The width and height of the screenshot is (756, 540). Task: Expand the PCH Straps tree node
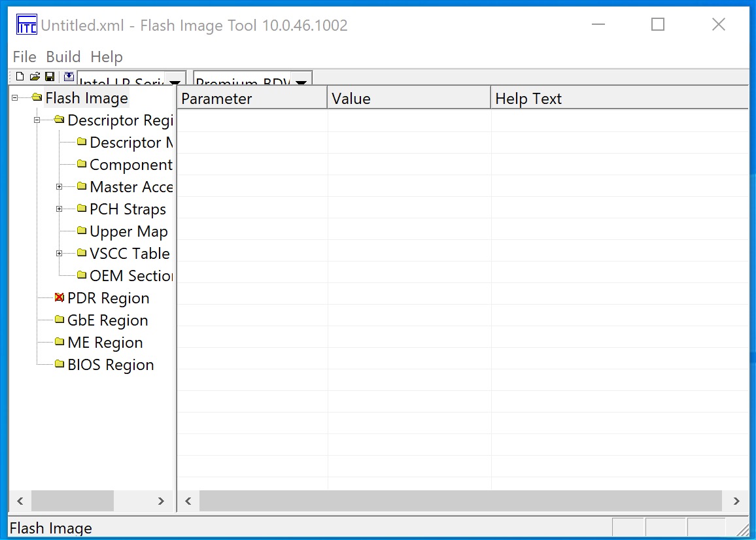[60, 209]
